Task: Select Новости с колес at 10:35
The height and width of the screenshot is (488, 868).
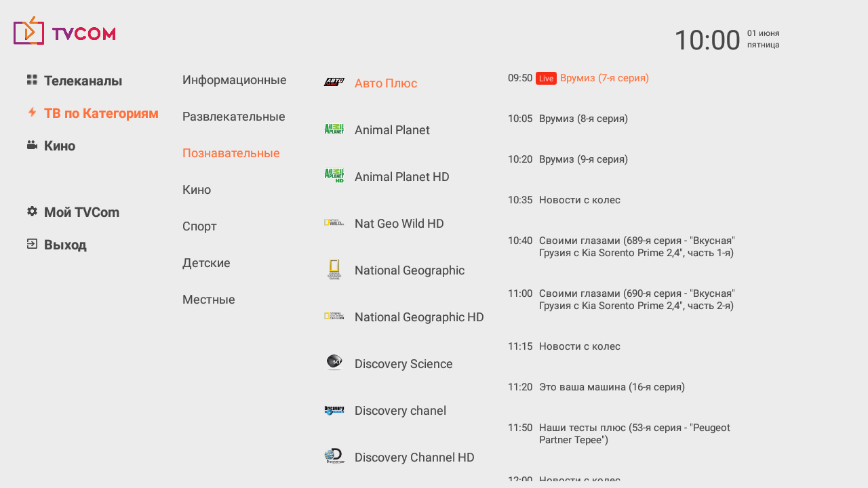Action: tap(580, 200)
